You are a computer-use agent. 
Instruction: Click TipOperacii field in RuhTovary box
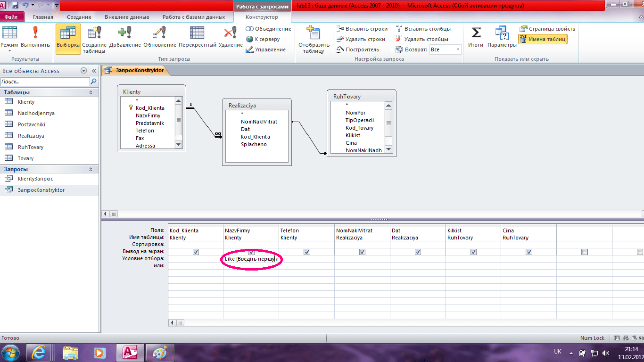coord(360,120)
